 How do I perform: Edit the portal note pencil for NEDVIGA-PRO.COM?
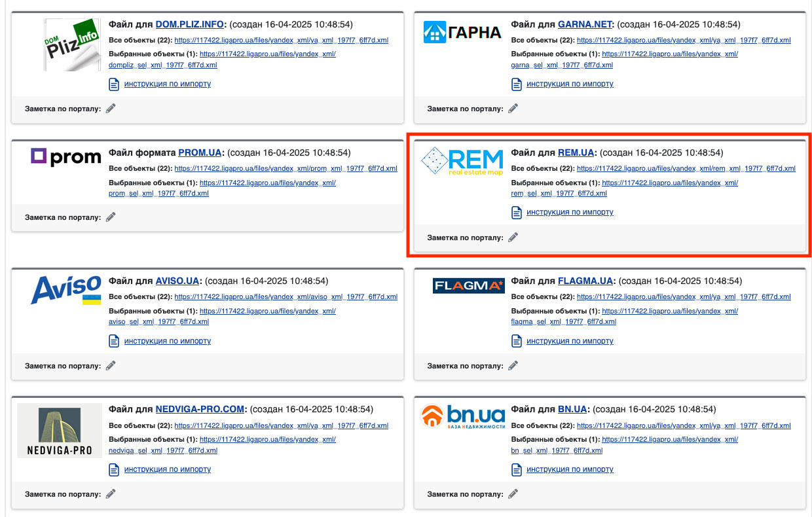111,494
